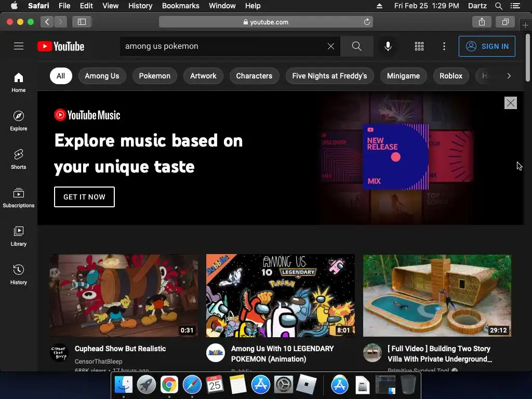Image resolution: width=532 pixels, height=399 pixels.
Task: Open Spotlight search in menu bar
Action: (x=498, y=6)
